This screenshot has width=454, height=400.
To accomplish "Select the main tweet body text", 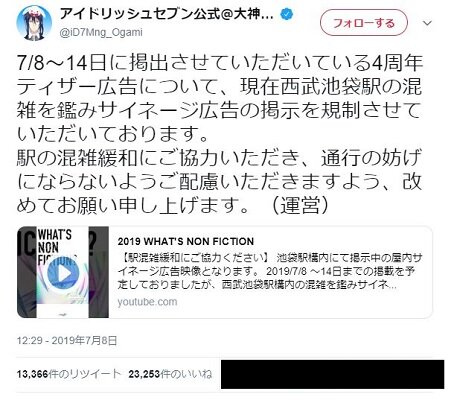I will coord(220,134).
